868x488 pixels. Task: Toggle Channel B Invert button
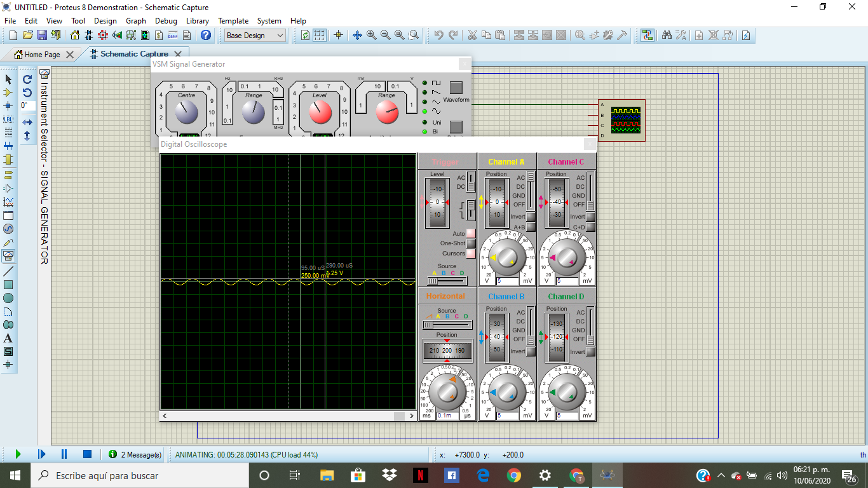coord(531,351)
